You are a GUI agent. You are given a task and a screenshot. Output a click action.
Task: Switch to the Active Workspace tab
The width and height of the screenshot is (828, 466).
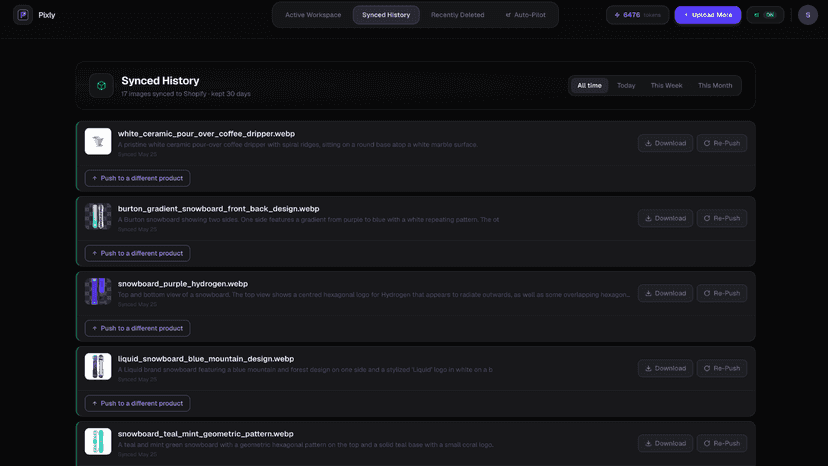point(313,15)
